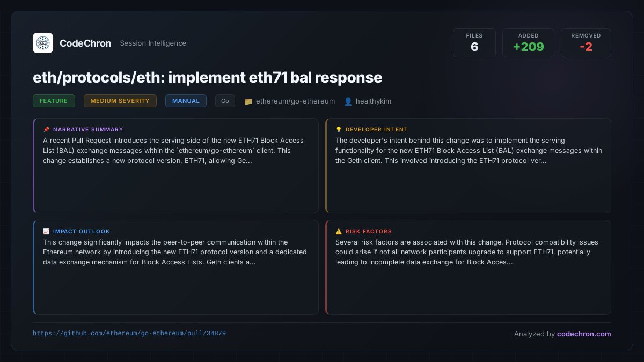Click the warning icon beside Risk Factors
Image resolution: width=644 pixels, height=362 pixels.
pos(339,231)
